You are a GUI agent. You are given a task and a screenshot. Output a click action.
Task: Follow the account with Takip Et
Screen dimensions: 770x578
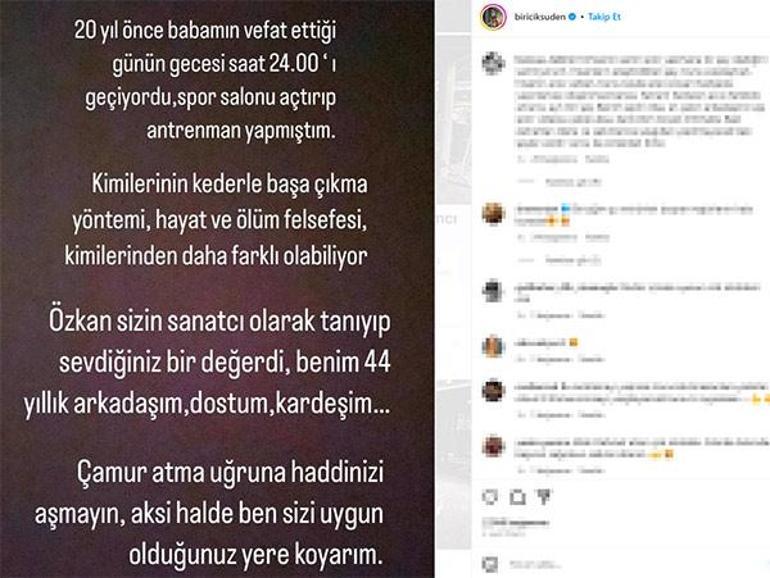tap(604, 17)
